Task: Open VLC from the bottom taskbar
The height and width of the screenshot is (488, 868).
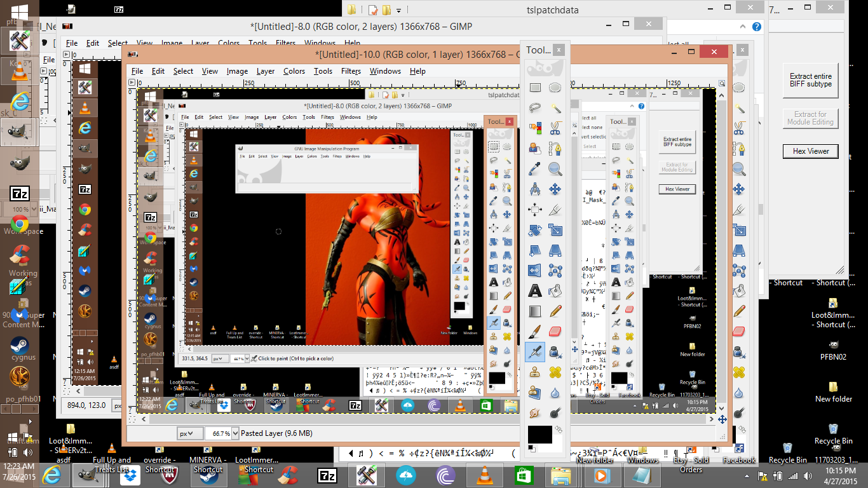Action: tap(485, 475)
